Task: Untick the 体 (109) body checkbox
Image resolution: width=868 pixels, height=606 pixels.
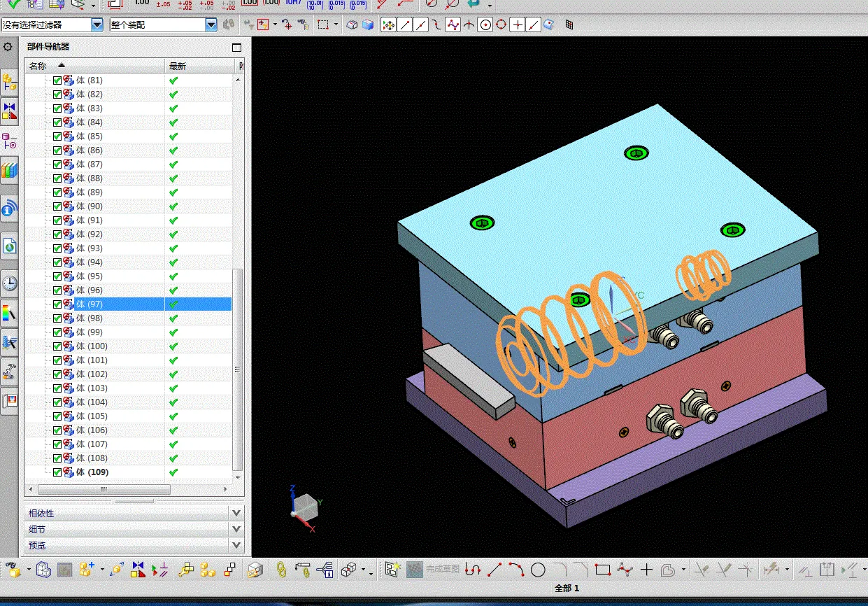Action: point(57,472)
